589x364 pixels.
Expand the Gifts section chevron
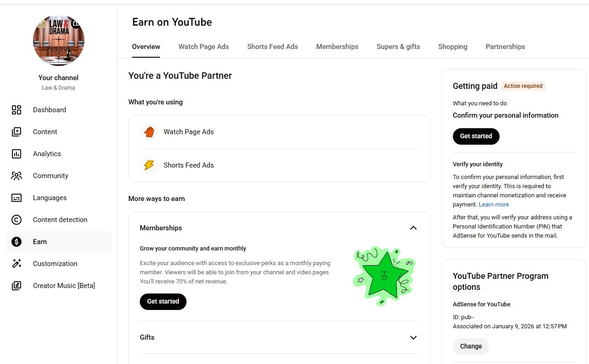coord(413,337)
